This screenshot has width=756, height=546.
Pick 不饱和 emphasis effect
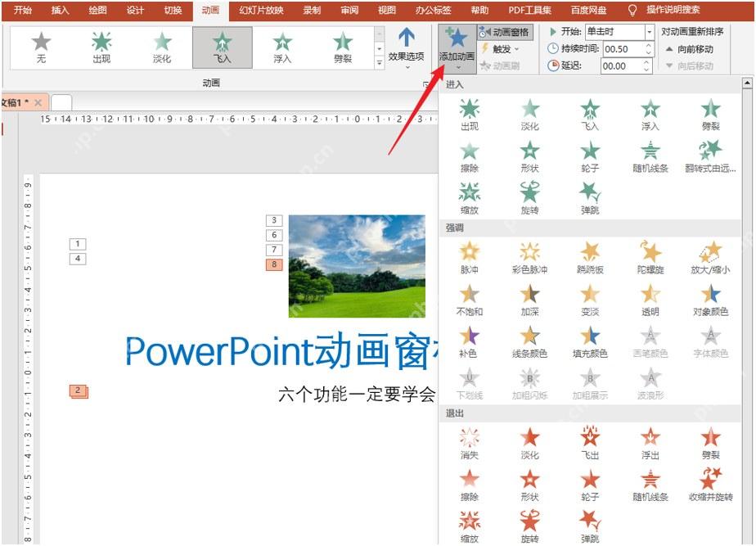pyautogui.click(x=469, y=300)
